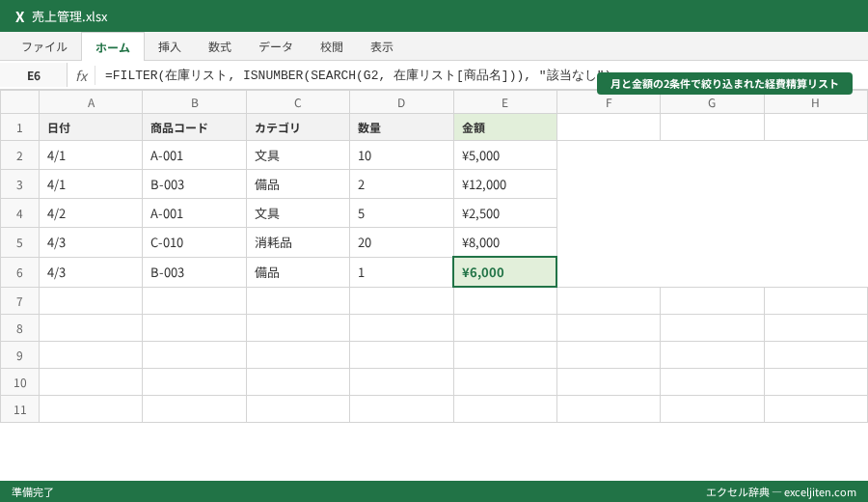Image resolution: width=868 pixels, height=502 pixels.
Task: Select row 4 header
Action: coord(19,213)
